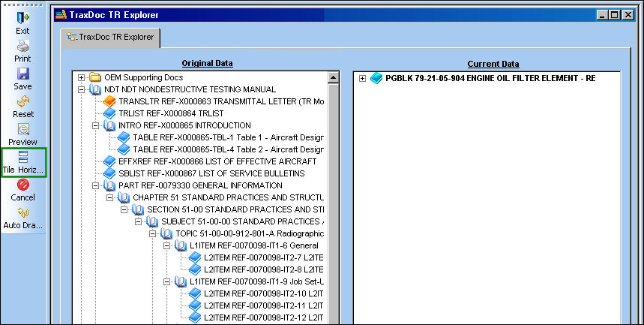Close the TraxDoc TR Explorer window
The width and height of the screenshot is (644, 325).
[x=628, y=15]
